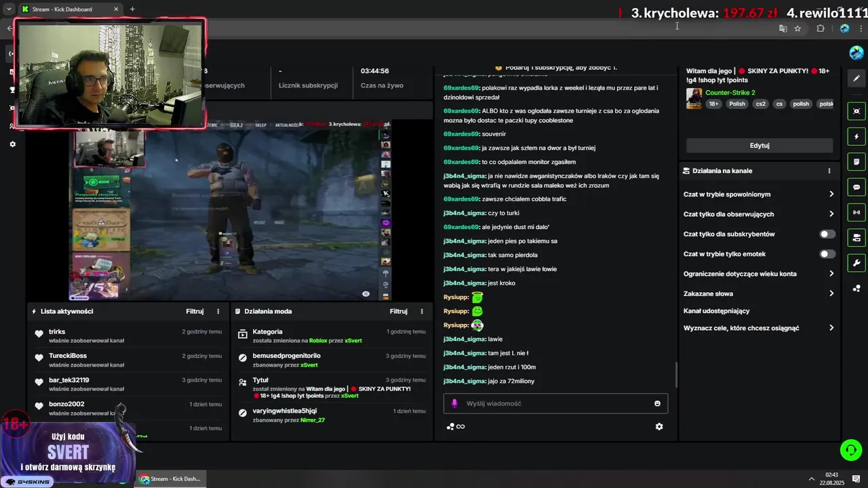Open Filtruj in Działania moda panel
The image size is (868, 488).
(399, 311)
